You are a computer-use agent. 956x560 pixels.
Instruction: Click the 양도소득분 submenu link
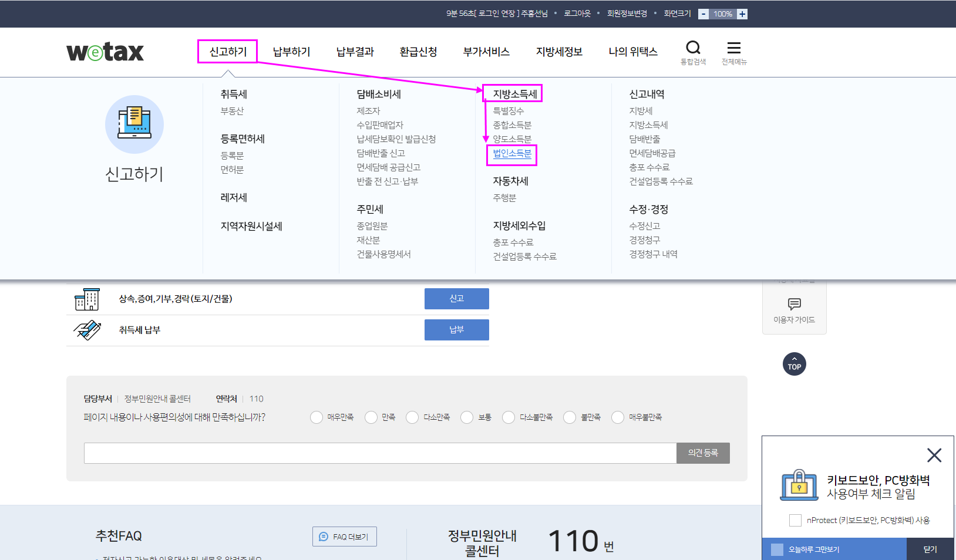[x=512, y=139]
